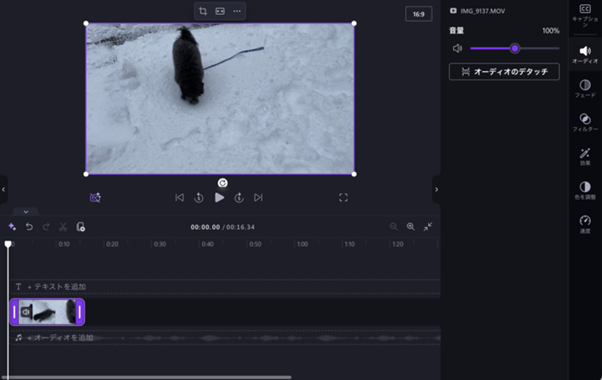602x380 pixels.
Task: Collapse the left sidebar with the arrow
Action: coord(3,189)
